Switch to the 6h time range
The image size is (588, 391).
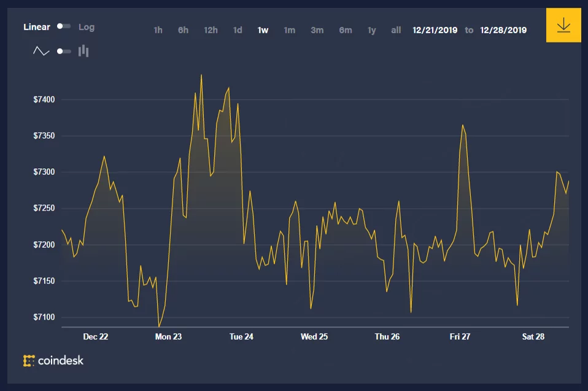pyautogui.click(x=183, y=30)
